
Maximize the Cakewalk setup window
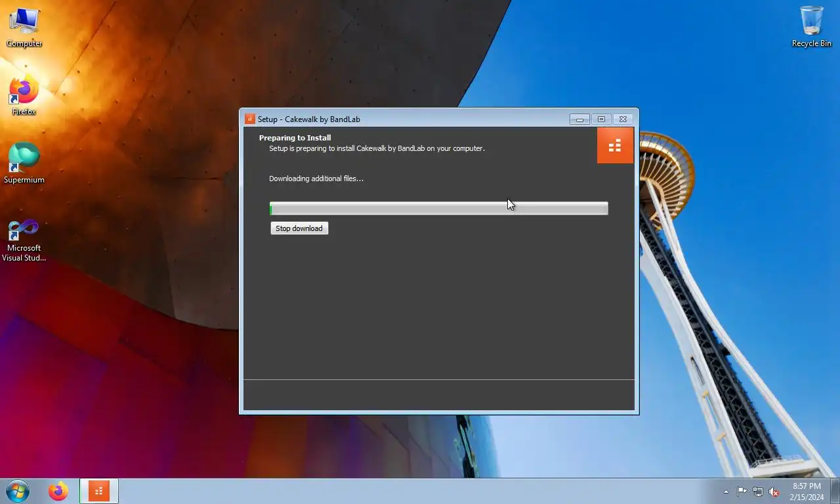pyautogui.click(x=601, y=119)
